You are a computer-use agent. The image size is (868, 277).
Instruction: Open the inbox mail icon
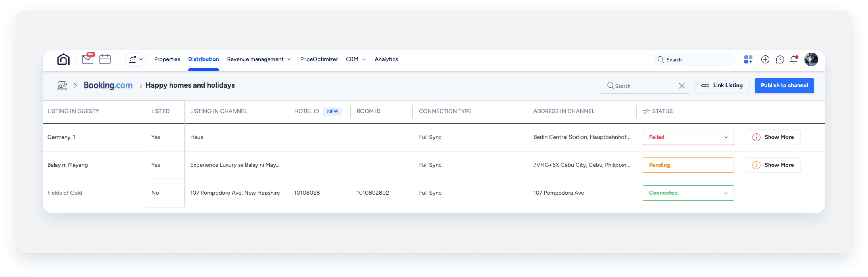coord(88,59)
